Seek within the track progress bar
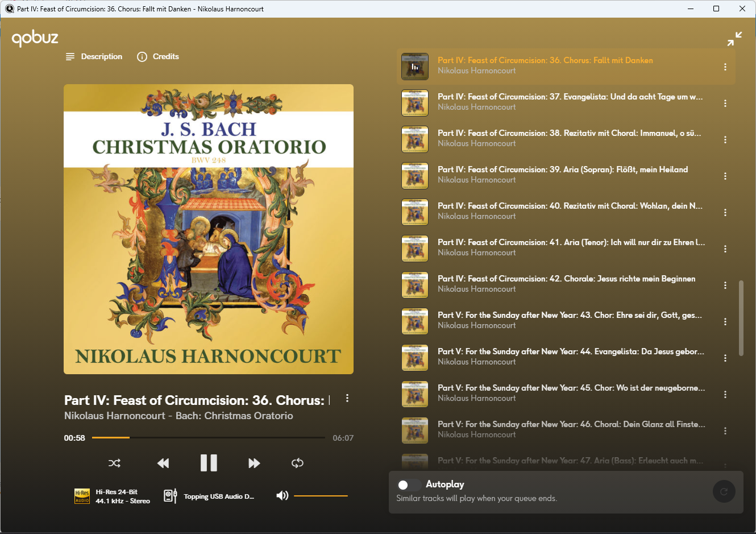The height and width of the screenshot is (534, 756). pos(209,437)
